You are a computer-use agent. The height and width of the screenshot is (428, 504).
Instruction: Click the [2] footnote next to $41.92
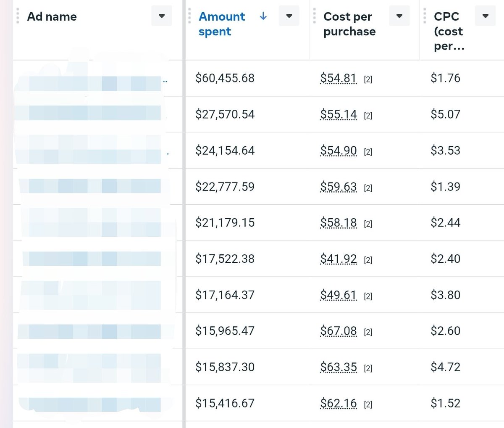pyautogui.click(x=368, y=260)
